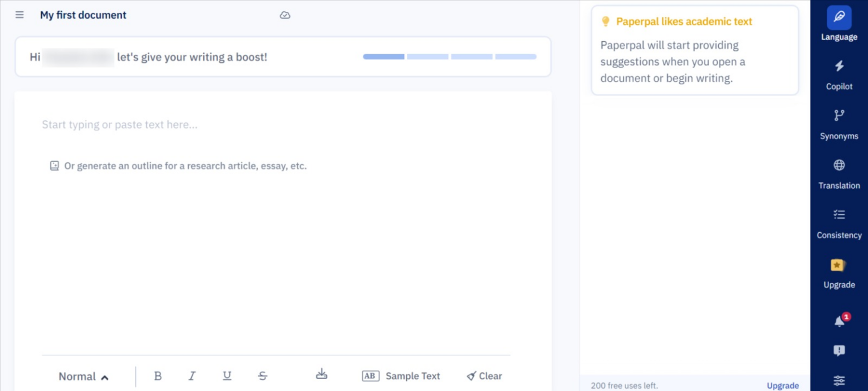Toggle bold formatting
868x391 pixels.
pyautogui.click(x=158, y=376)
